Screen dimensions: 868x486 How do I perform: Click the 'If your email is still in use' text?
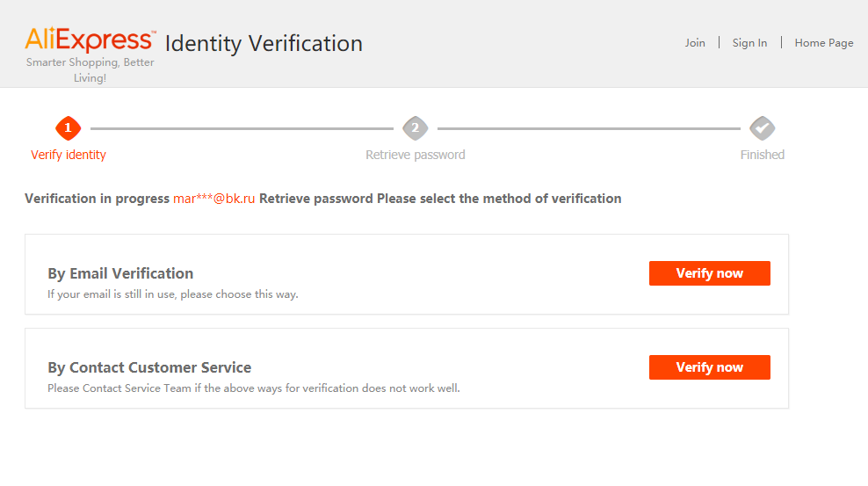click(173, 294)
